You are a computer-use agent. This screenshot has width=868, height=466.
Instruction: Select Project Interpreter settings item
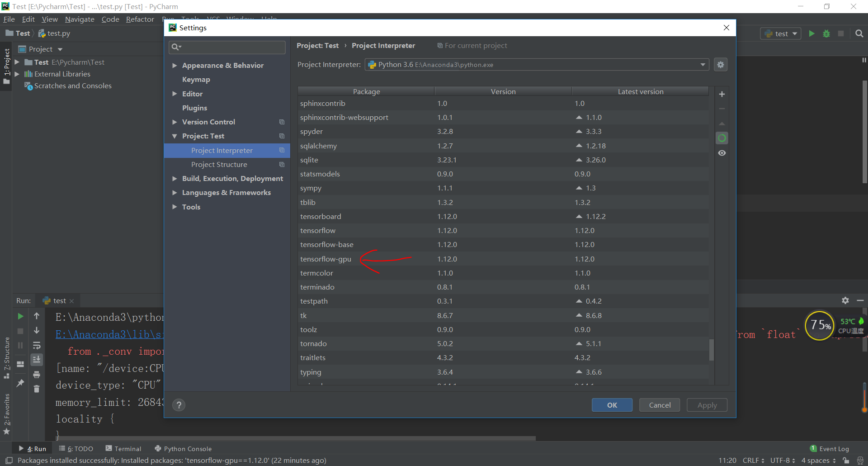click(227, 151)
